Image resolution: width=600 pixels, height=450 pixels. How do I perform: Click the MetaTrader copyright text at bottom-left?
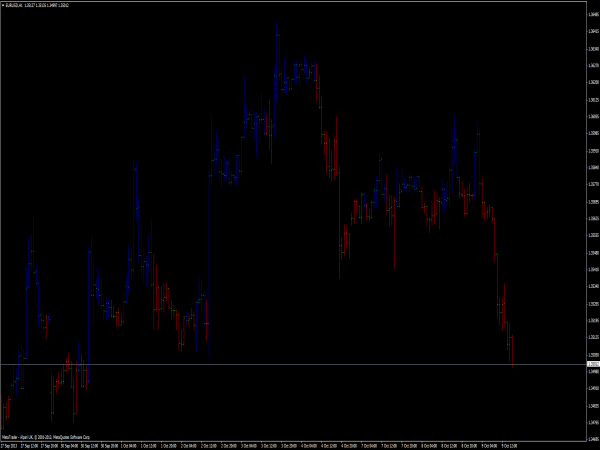point(46,437)
